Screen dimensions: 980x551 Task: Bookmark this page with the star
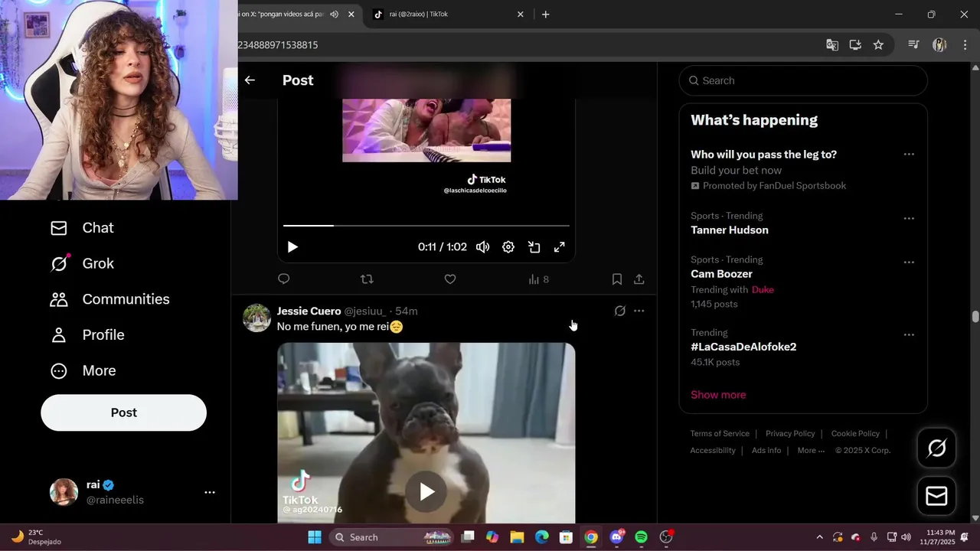pos(878,45)
